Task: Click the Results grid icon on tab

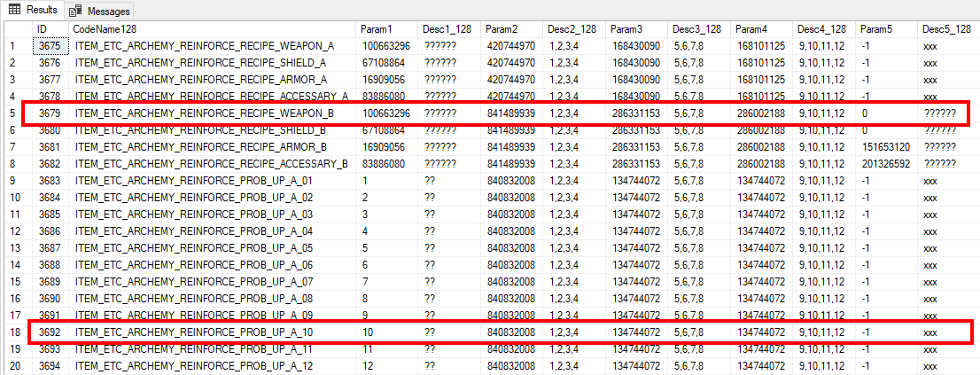Action: pos(14,10)
